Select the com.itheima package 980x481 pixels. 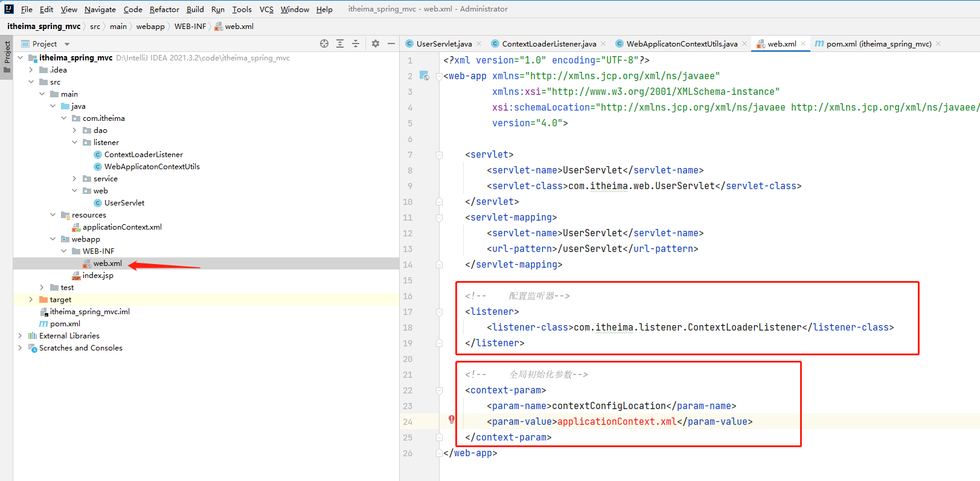point(104,118)
